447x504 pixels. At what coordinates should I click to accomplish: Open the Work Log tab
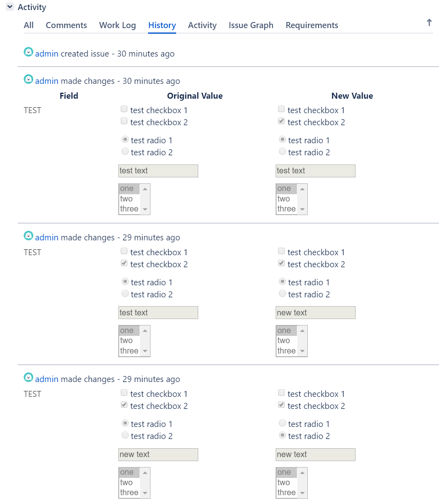117,25
